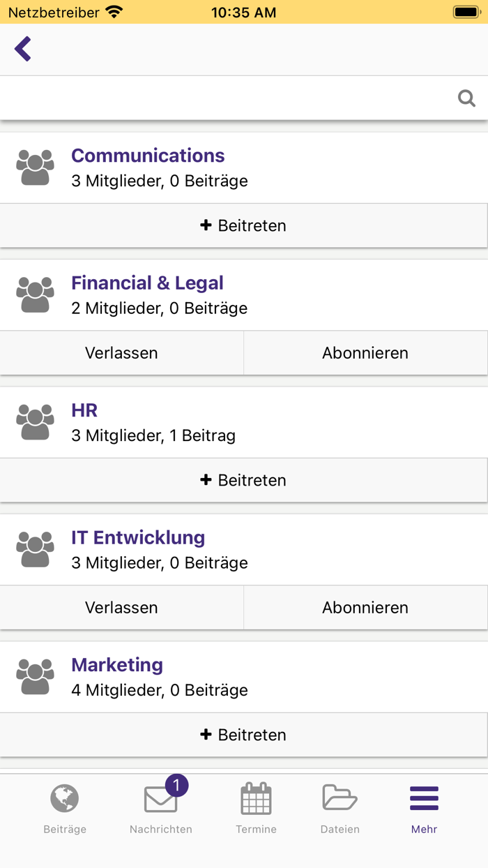Tap the Financial & Legal group icon
Viewport: 488px width, 868px height.
coord(35,295)
